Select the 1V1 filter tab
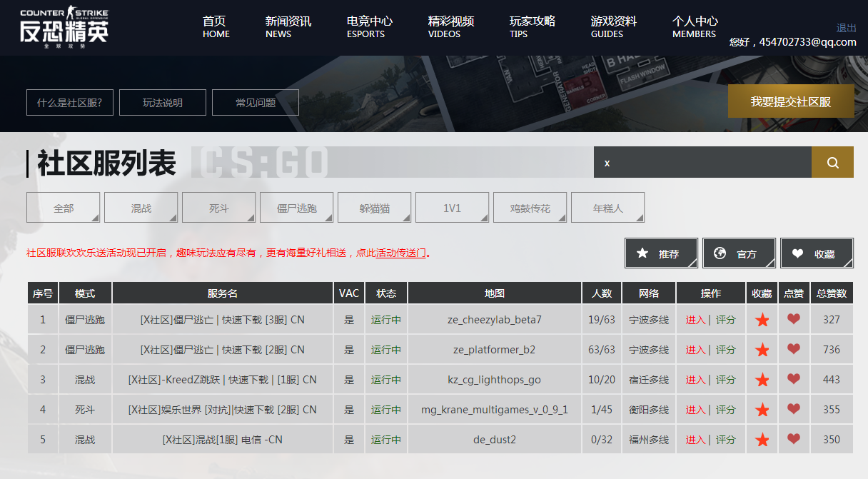 tap(452, 207)
